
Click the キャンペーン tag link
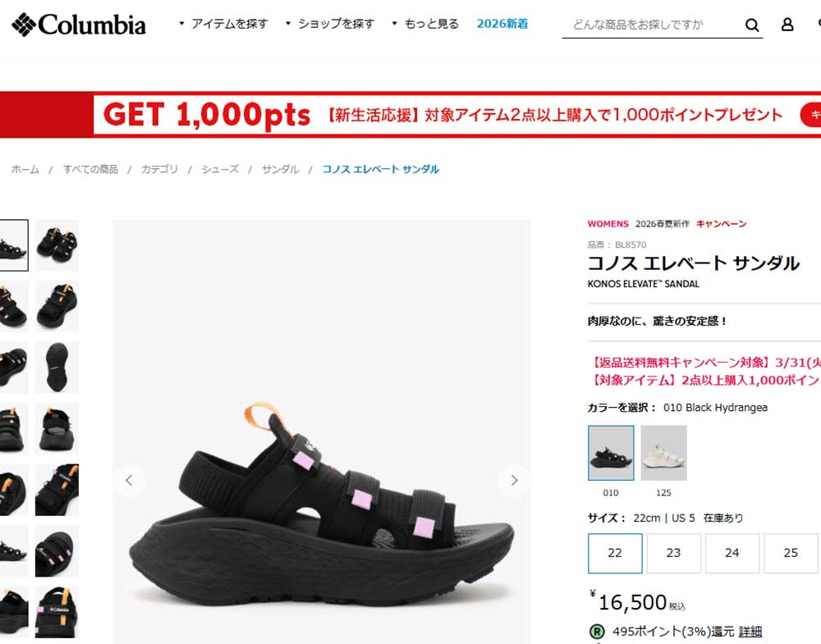pos(721,224)
